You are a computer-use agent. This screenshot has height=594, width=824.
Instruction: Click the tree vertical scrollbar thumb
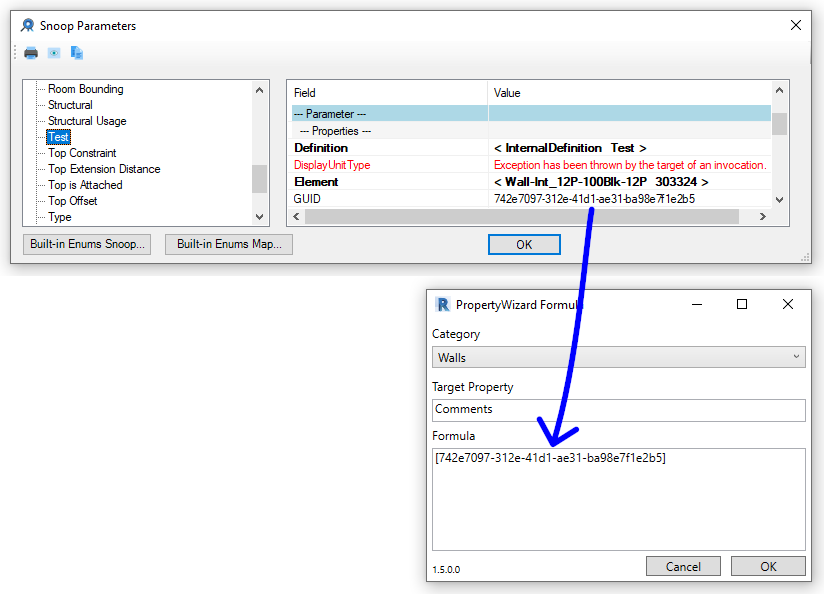[259, 179]
